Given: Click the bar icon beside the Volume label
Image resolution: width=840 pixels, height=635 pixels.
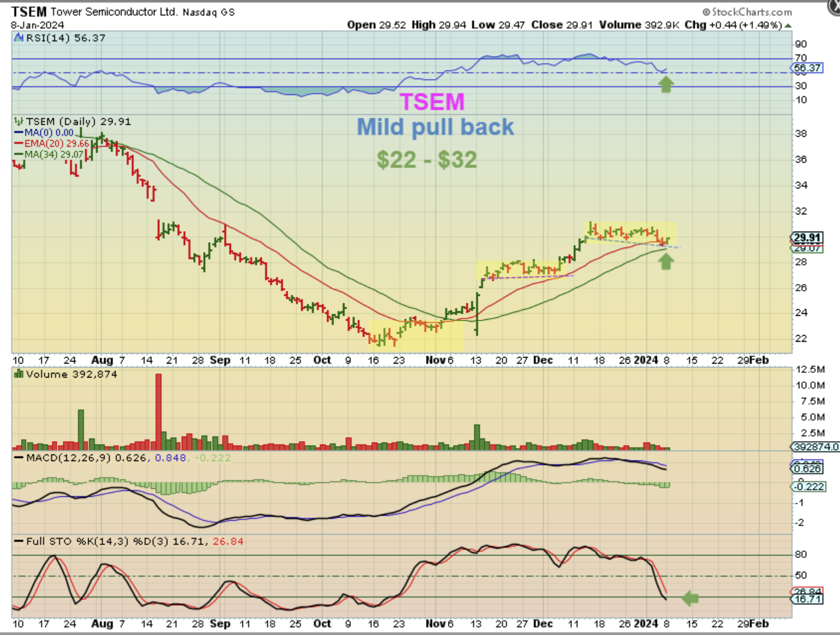Looking at the screenshot, I should coord(19,374).
